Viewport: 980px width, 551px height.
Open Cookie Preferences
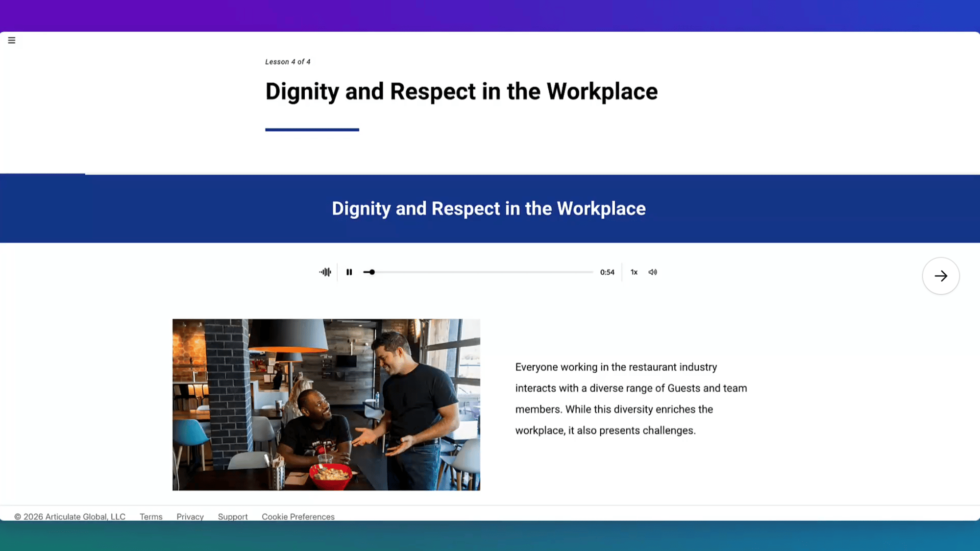[x=298, y=517]
